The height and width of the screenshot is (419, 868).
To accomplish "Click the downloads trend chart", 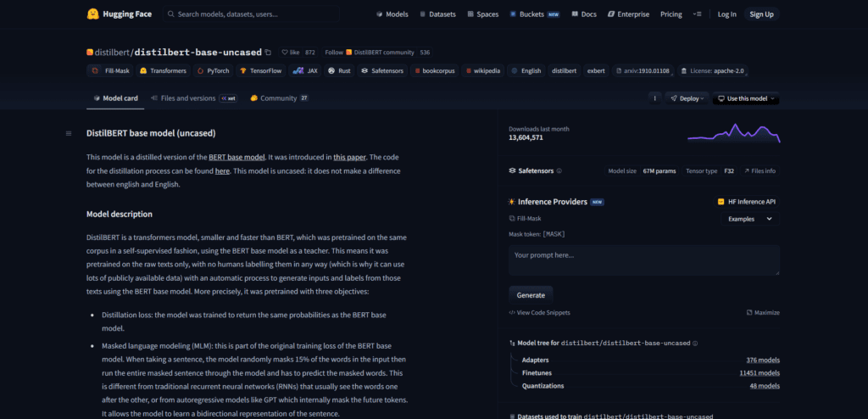I will pyautogui.click(x=733, y=133).
